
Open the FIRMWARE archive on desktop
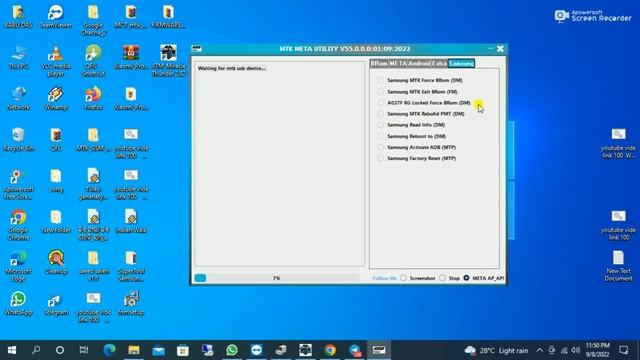coord(169,16)
